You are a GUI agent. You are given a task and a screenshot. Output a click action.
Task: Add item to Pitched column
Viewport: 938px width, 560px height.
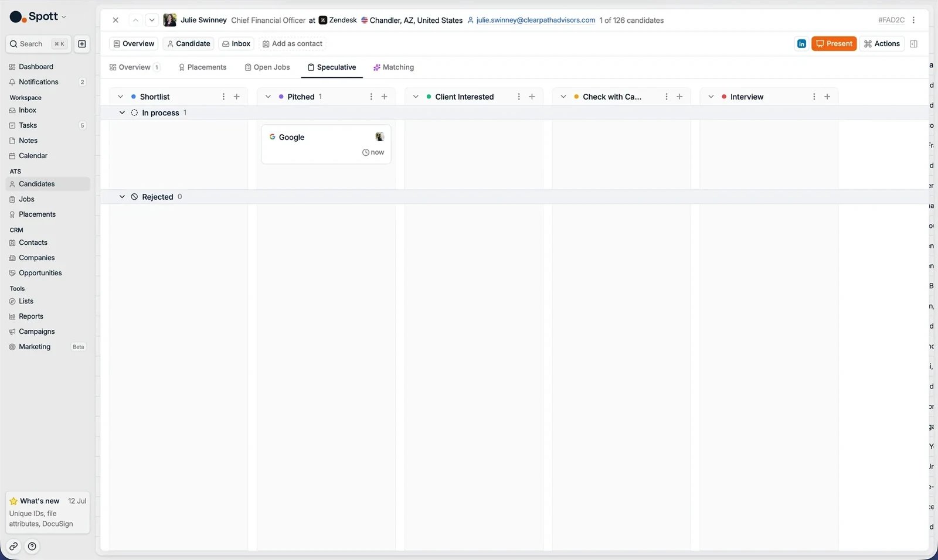point(385,97)
